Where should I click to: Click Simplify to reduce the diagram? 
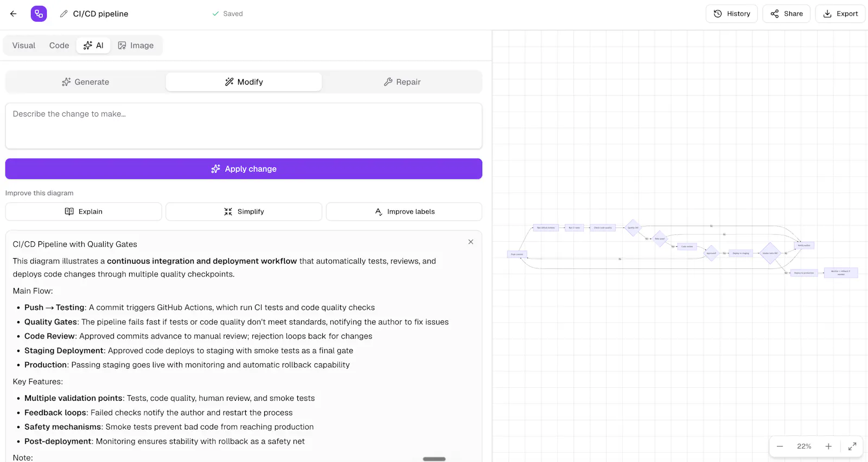coord(244,211)
